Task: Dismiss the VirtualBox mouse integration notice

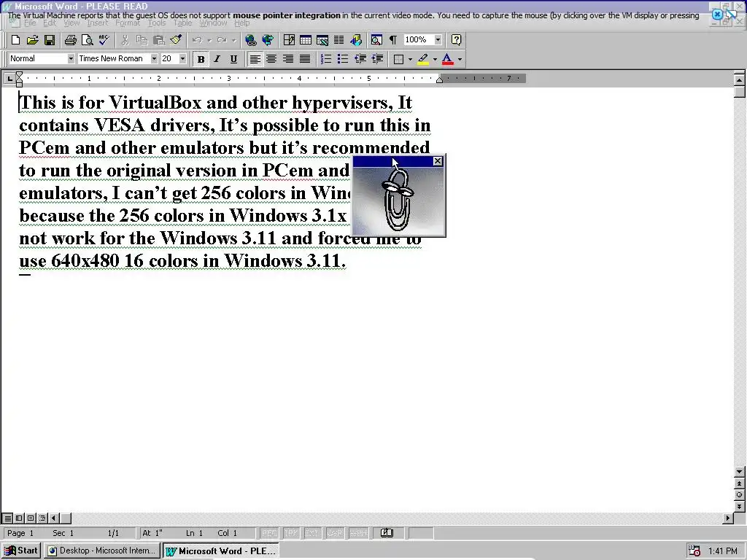Action: pyautogui.click(x=717, y=15)
